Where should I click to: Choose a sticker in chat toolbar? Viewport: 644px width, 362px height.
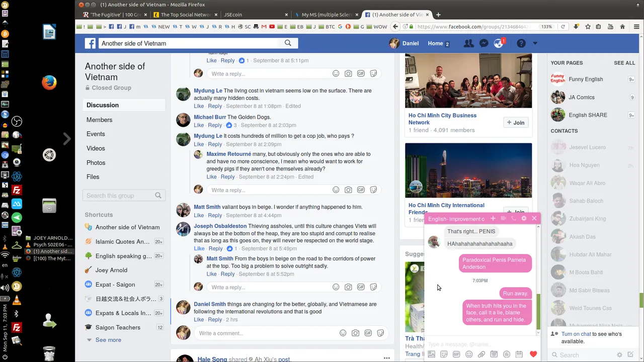tap(444, 354)
